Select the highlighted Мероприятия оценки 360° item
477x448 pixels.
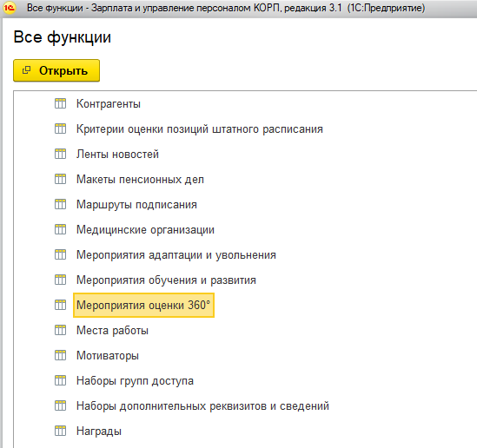coord(143,305)
